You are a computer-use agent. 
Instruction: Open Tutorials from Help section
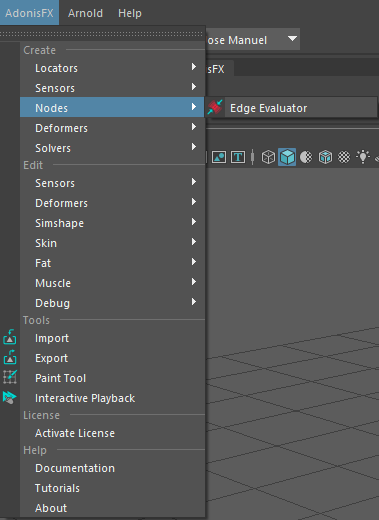pos(112,488)
